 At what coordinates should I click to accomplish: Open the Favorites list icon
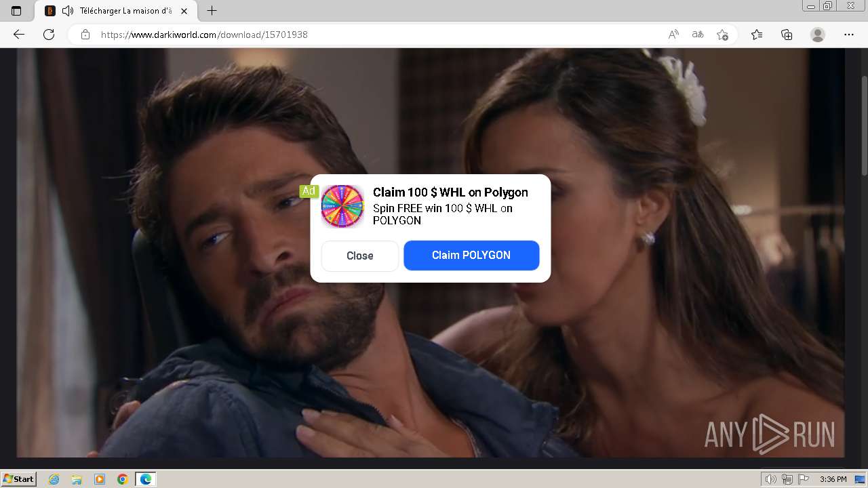click(x=757, y=35)
